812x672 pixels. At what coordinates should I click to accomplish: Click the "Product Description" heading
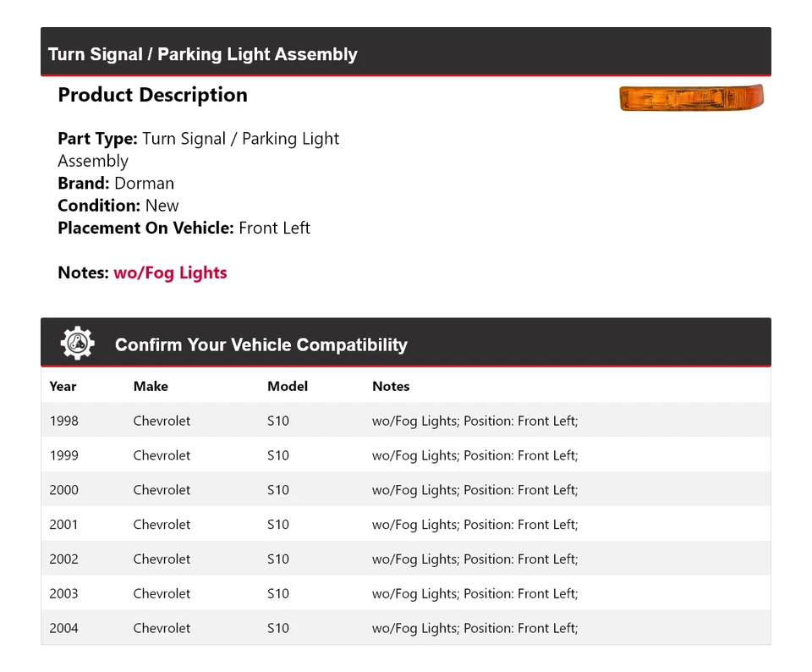[152, 95]
